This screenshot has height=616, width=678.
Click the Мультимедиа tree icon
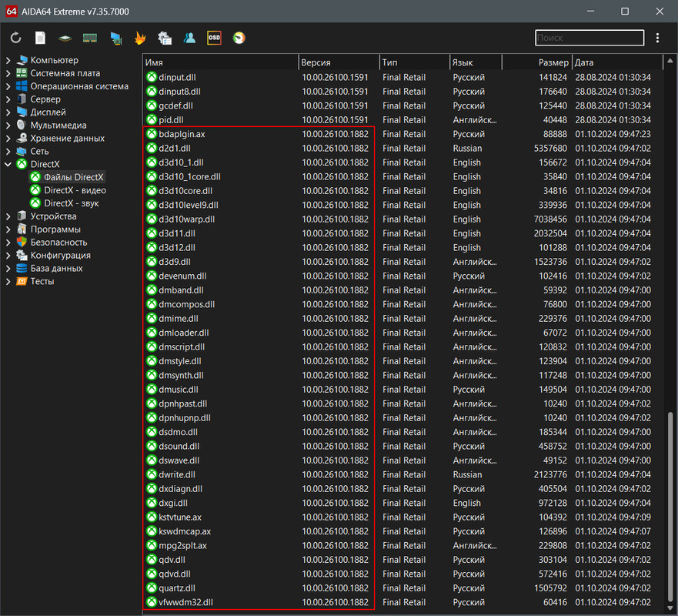(22, 125)
